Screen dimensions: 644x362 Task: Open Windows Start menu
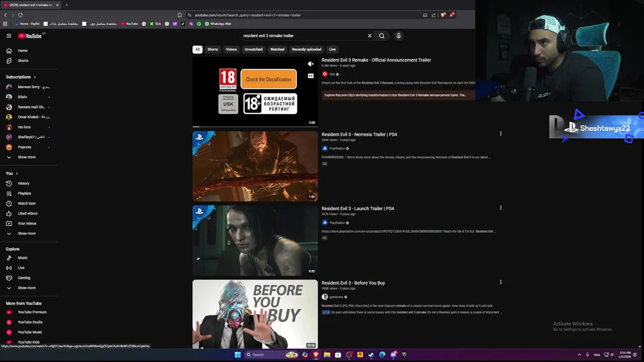pyautogui.click(x=237, y=354)
